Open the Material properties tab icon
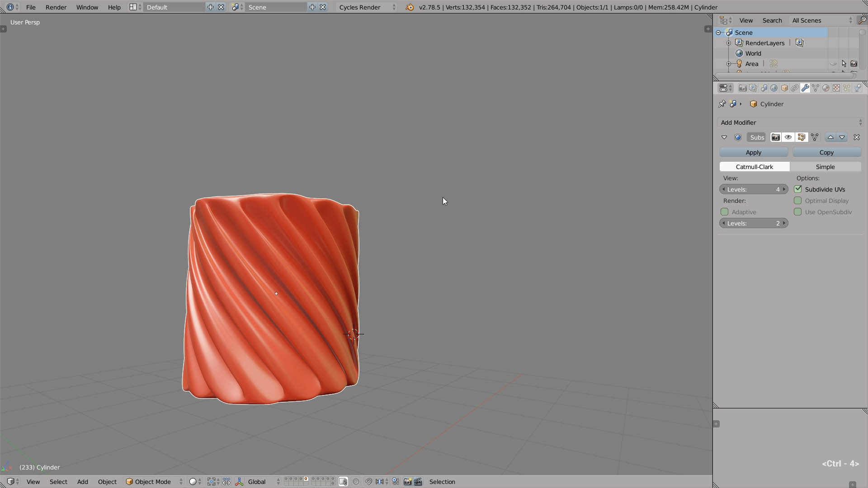 click(x=826, y=88)
